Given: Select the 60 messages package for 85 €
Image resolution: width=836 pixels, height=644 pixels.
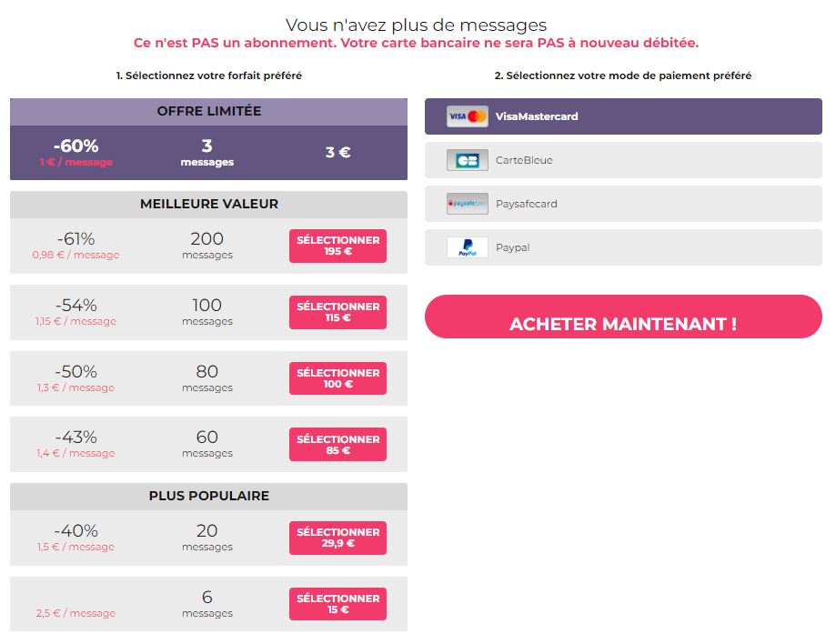Looking at the screenshot, I should click(338, 444).
